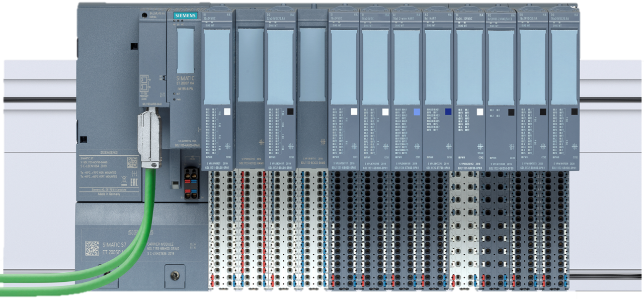644x299 pixels.
Task: Click the blue labeling strip on the AQ HART module
Action: pyautogui.click(x=438, y=67)
